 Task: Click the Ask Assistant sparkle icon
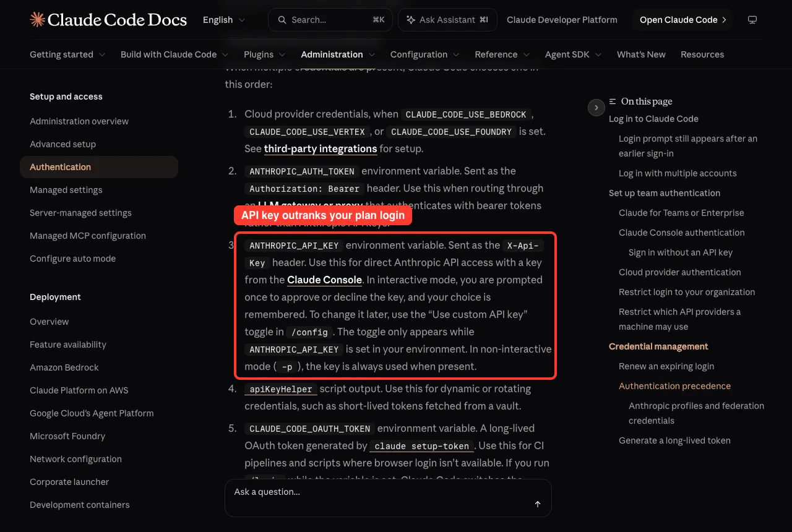410,20
